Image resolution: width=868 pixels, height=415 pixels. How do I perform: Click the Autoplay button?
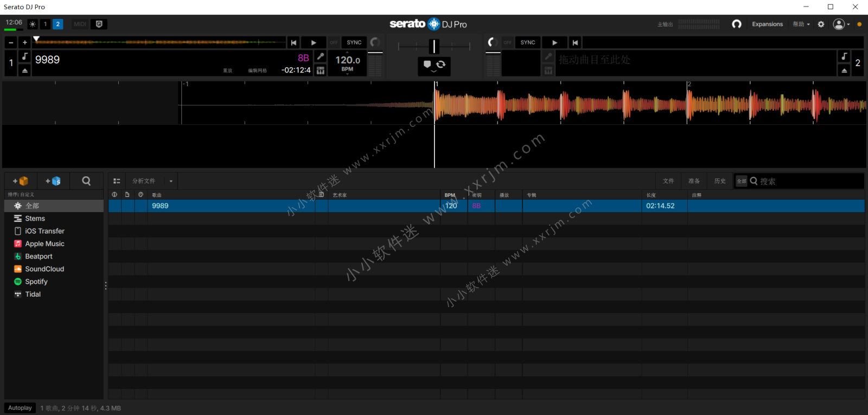tap(20, 408)
